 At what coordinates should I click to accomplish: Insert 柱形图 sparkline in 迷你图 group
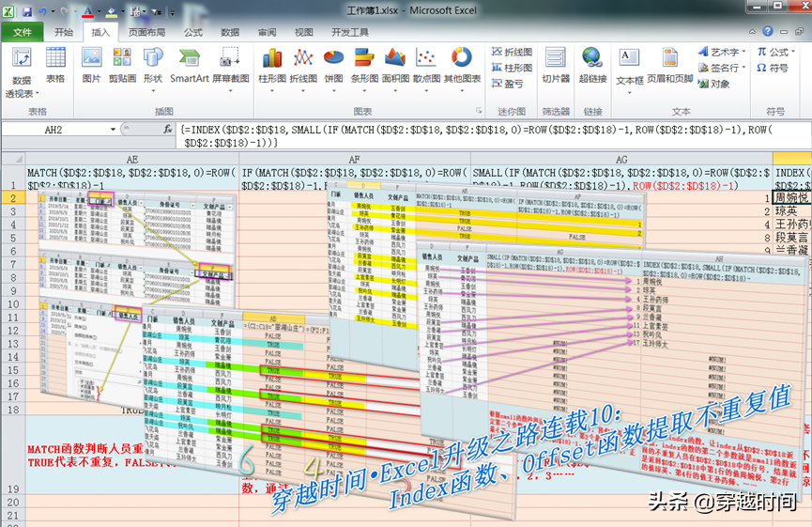(512, 68)
